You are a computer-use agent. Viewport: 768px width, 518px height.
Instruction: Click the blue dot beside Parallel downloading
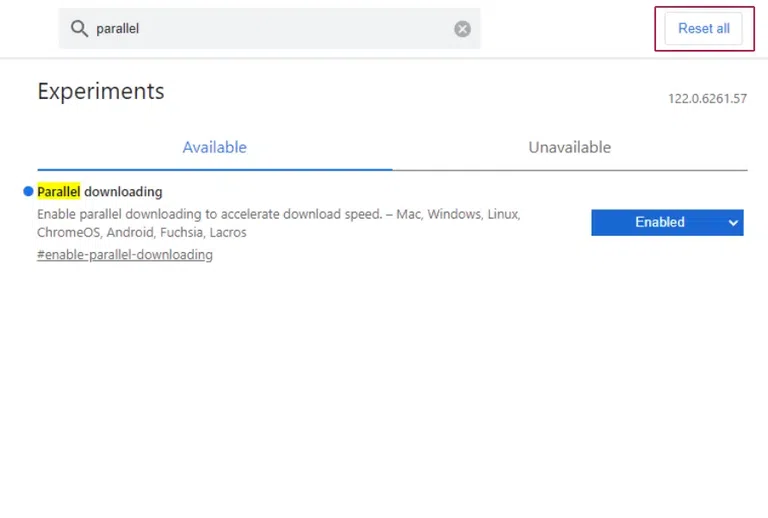[28, 191]
